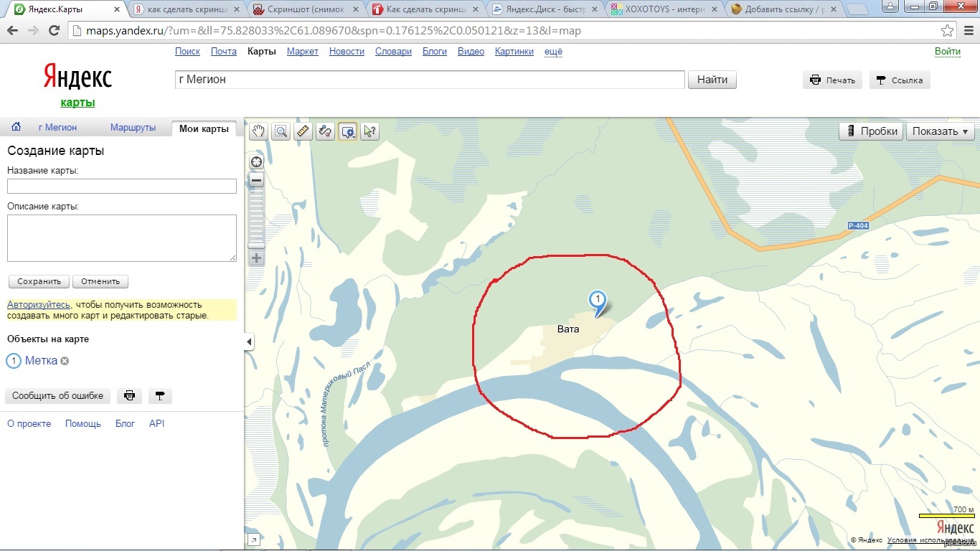Close the Яндекс.Карты browser tab

pos(118,9)
